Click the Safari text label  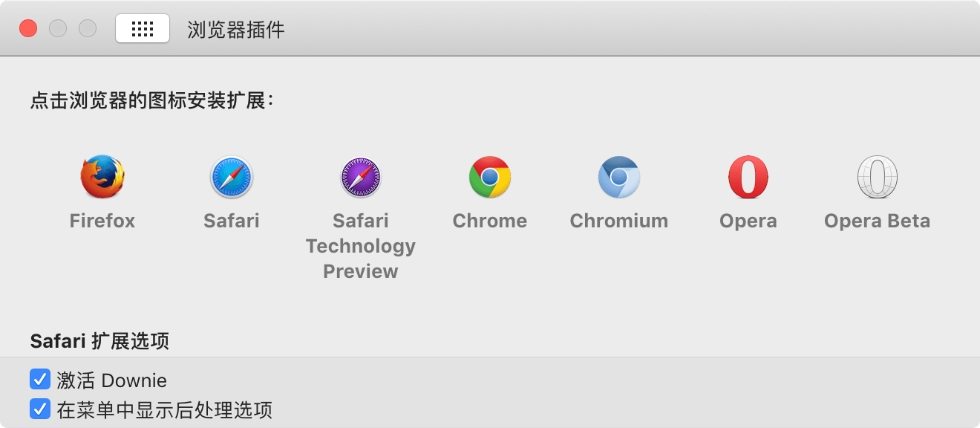click(x=232, y=221)
